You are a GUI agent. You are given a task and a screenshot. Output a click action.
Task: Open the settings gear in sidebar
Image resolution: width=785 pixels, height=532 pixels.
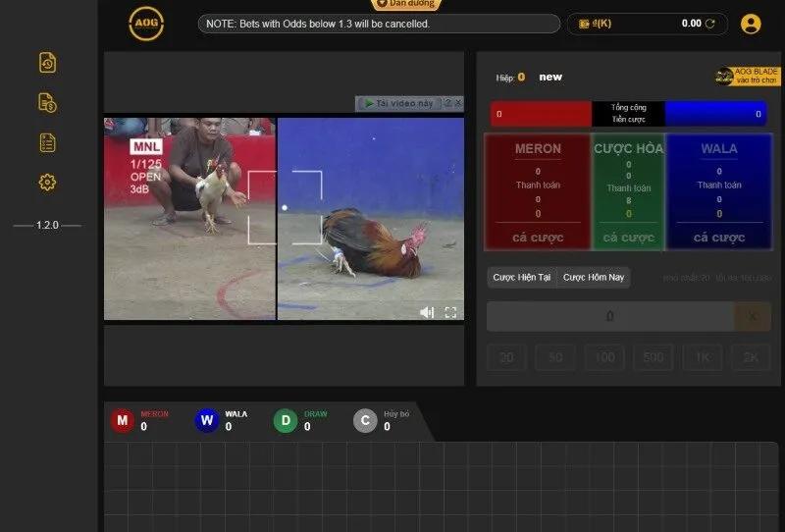[47, 183]
